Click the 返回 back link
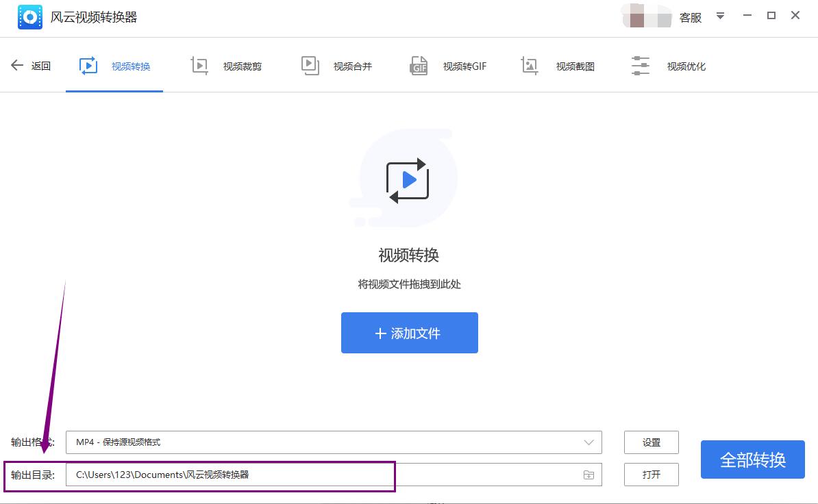 coord(40,66)
